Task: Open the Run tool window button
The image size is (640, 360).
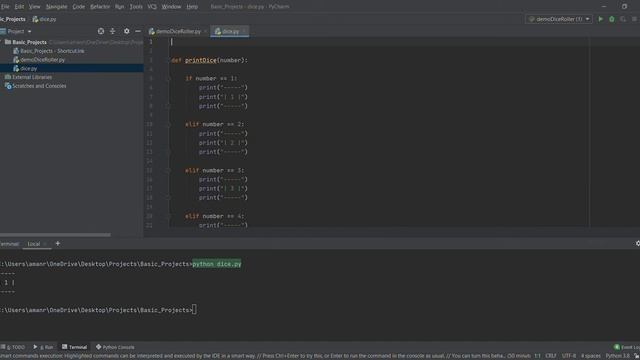Action: pos(43,347)
